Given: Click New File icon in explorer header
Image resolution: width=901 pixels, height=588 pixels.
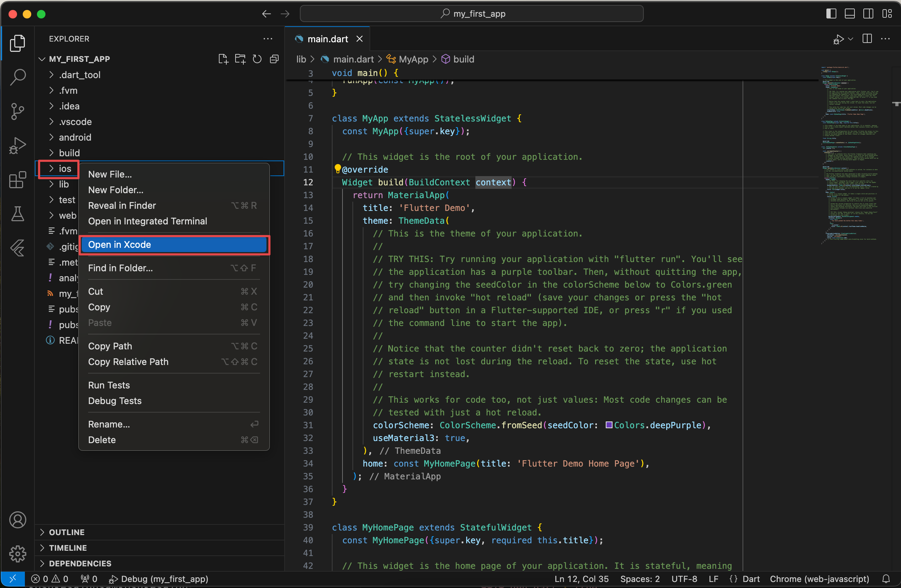Looking at the screenshot, I should (x=223, y=59).
